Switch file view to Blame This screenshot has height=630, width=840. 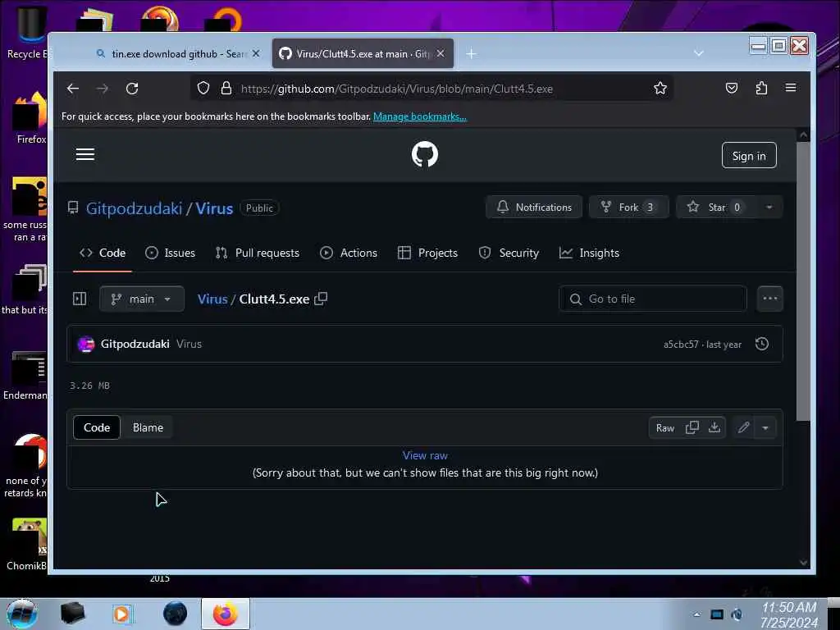pyautogui.click(x=148, y=427)
